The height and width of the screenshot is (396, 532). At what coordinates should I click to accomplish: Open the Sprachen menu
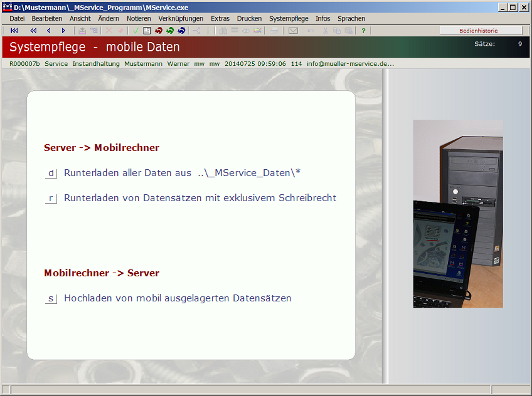351,18
